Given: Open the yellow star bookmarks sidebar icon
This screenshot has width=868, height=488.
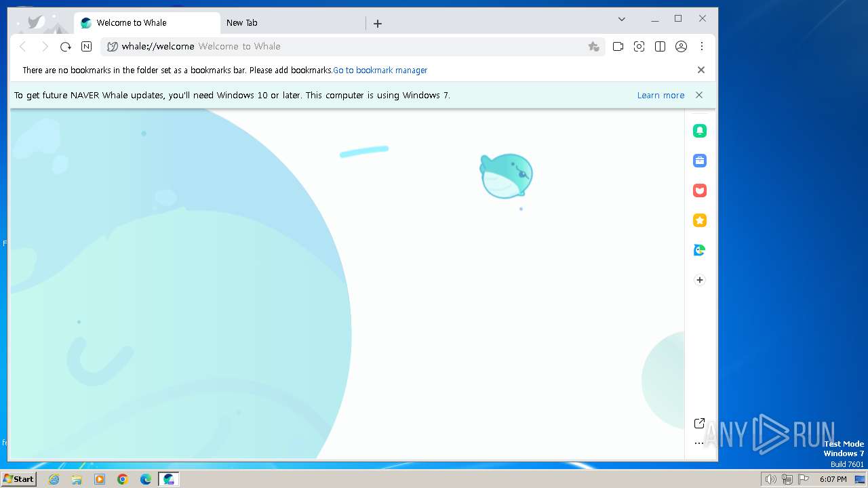Looking at the screenshot, I should click(700, 220).
